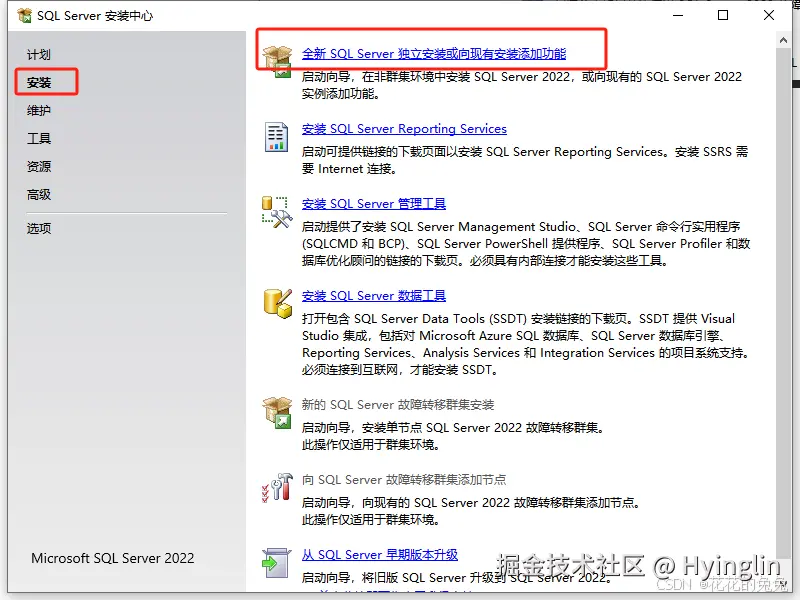The width and height of the screenshot is (800, 600).
Task: Click 新的 SQL Server 故障转移群集安装 text
Action: coord(398,405)
